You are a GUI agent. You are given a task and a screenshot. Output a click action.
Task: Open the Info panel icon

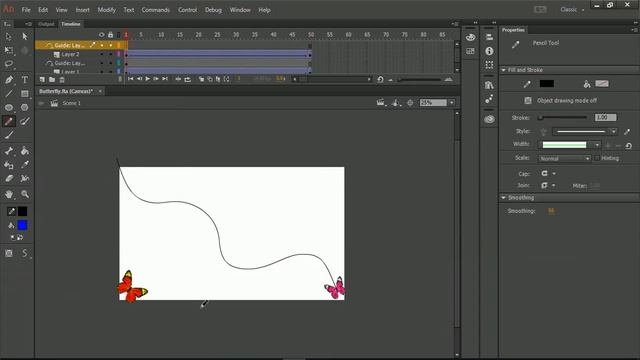pyautogui.click(x=489, y=51)
